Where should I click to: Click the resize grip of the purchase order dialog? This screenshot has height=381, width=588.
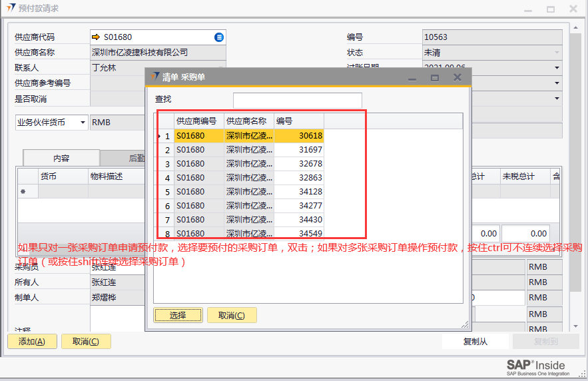pos(464,324)
